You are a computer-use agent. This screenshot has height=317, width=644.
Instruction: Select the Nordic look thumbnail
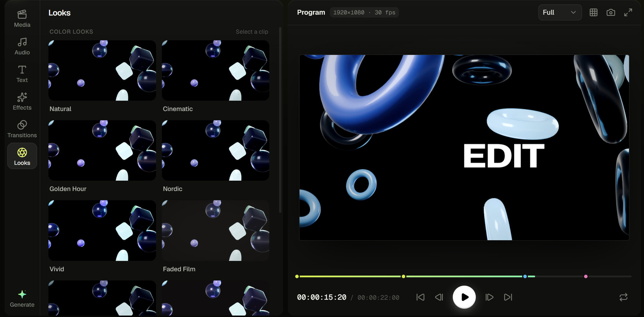pos(216,150)
